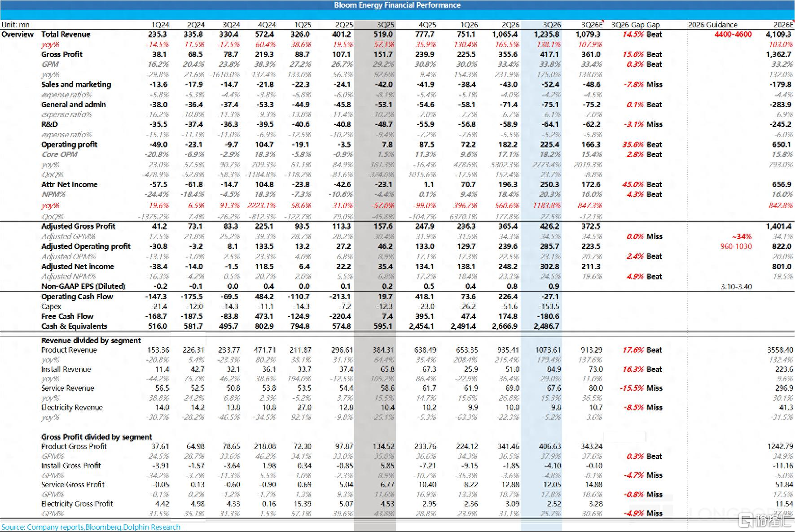Screen dimensions: 795x532
Task: Click the Operating profit row label
Action: click(69, 144)
